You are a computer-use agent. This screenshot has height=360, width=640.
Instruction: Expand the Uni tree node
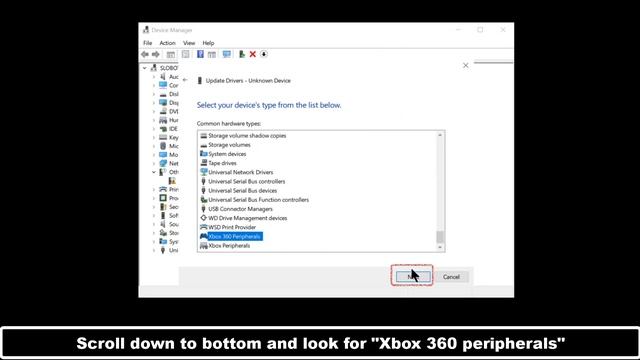153,250
